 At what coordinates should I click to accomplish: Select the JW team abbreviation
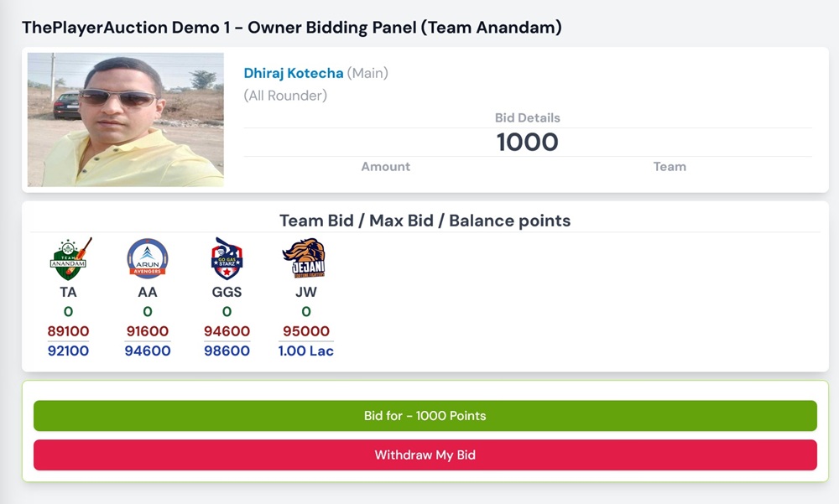(305, 292)
